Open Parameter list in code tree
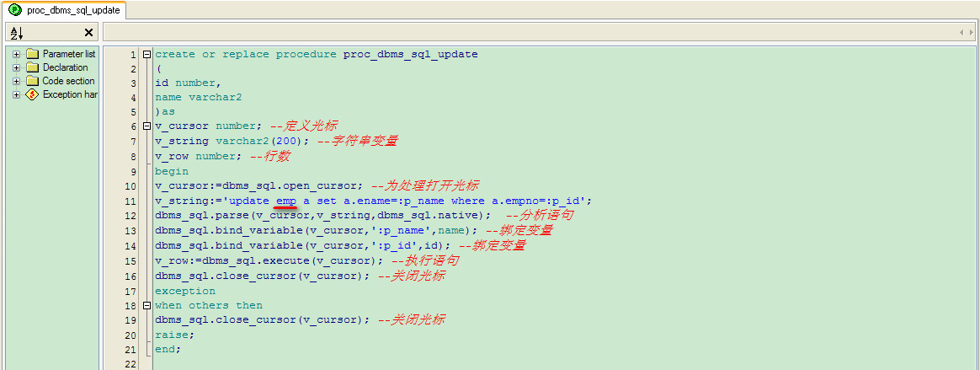980x370 pixels. tap(69, 55)
